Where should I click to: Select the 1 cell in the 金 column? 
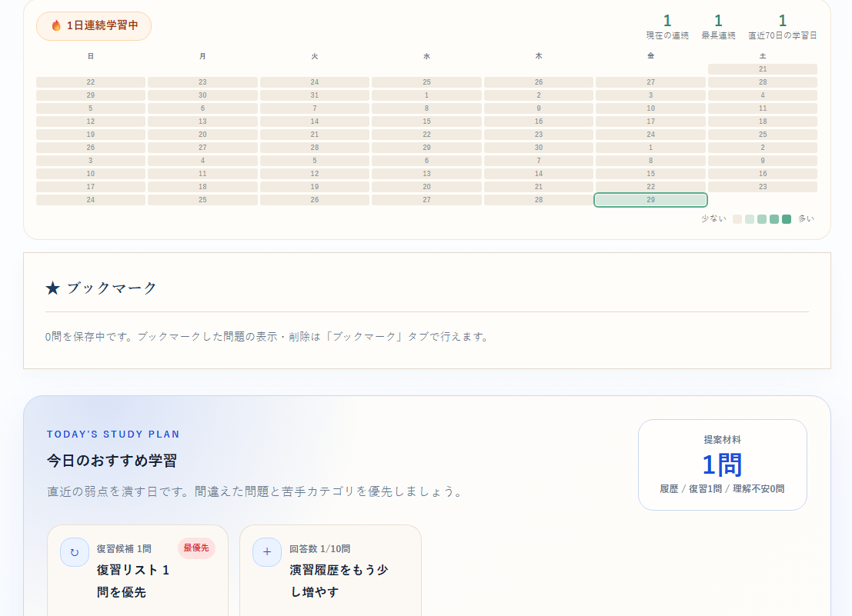[650, 148]
